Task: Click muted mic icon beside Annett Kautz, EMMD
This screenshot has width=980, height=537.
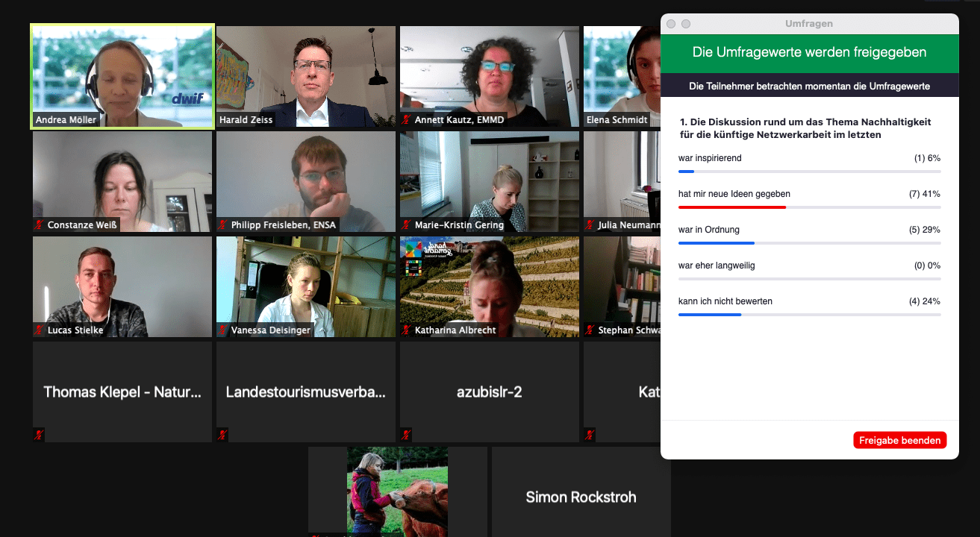Action: click(x=406, y=119)
